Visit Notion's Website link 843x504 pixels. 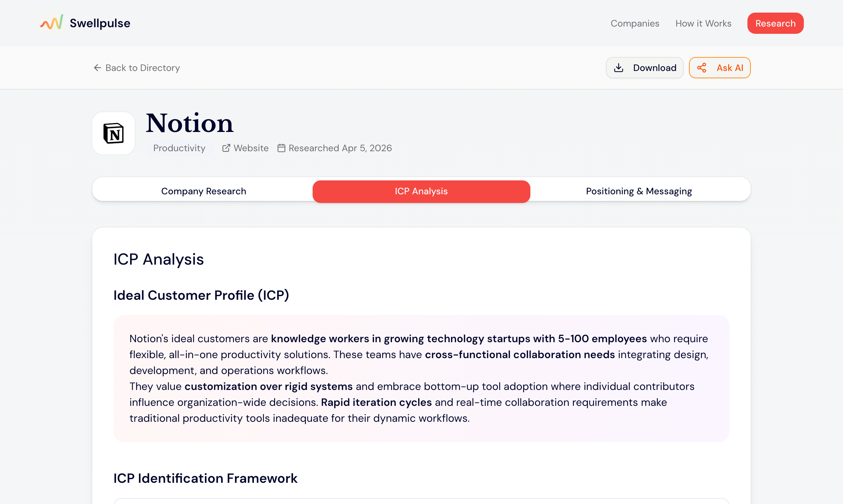[251, 148]
